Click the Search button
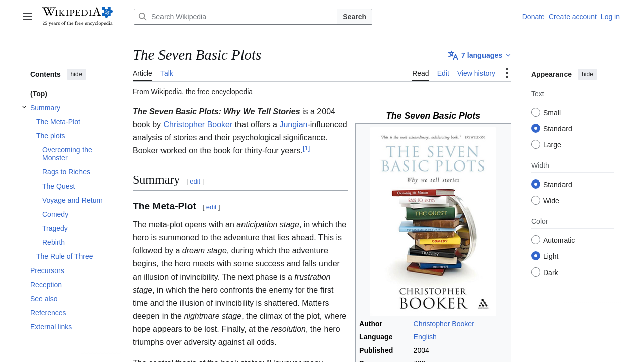 pos(354,17)
